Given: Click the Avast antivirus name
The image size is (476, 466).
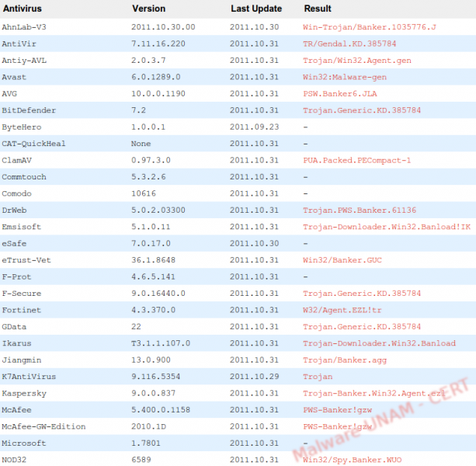Looking at the screenshot, I should click(14, 77).
